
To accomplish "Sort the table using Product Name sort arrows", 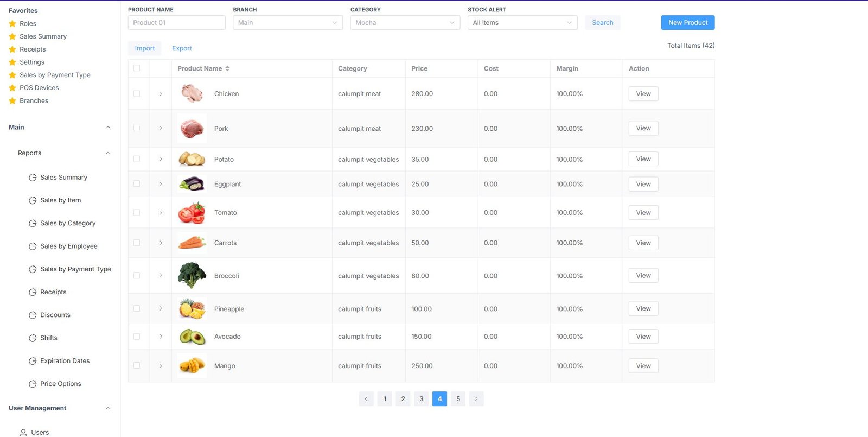I will coord(227,68).
